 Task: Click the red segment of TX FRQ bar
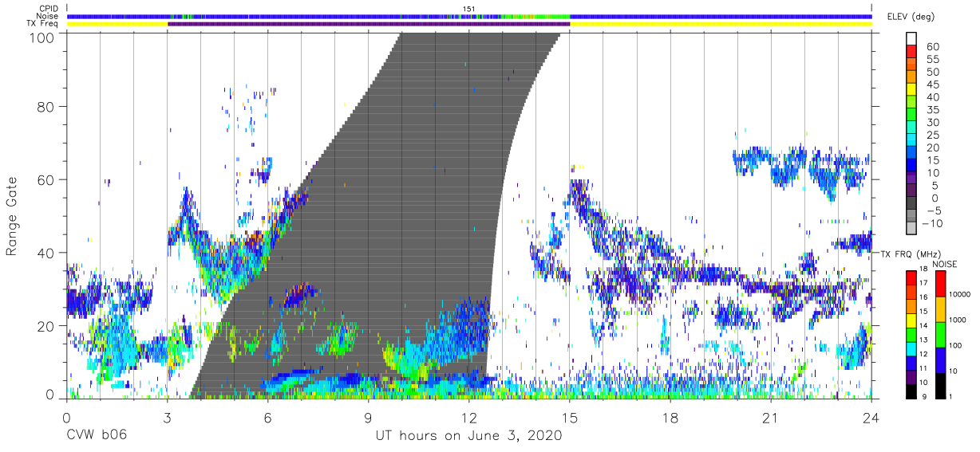click(x=911, y=276)
